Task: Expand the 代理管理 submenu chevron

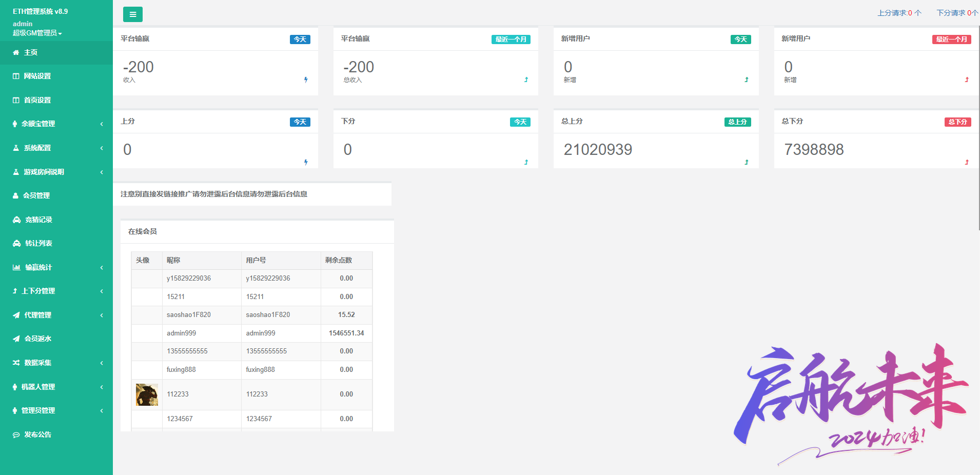Action: [x=102, y=315]
